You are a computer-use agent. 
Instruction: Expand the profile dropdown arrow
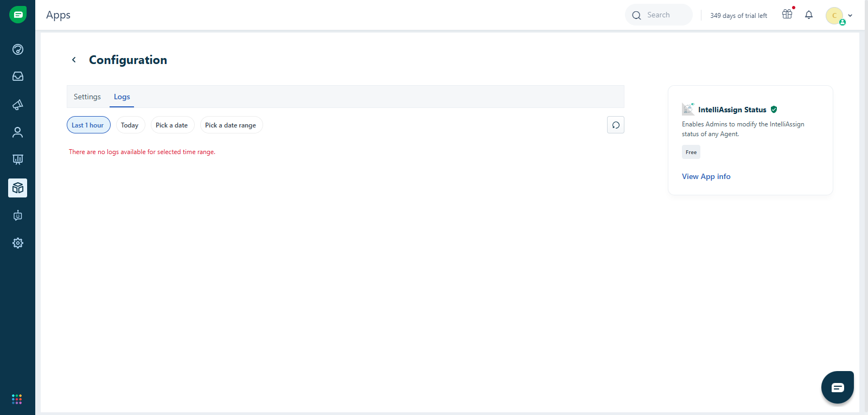tap(850, 16)
